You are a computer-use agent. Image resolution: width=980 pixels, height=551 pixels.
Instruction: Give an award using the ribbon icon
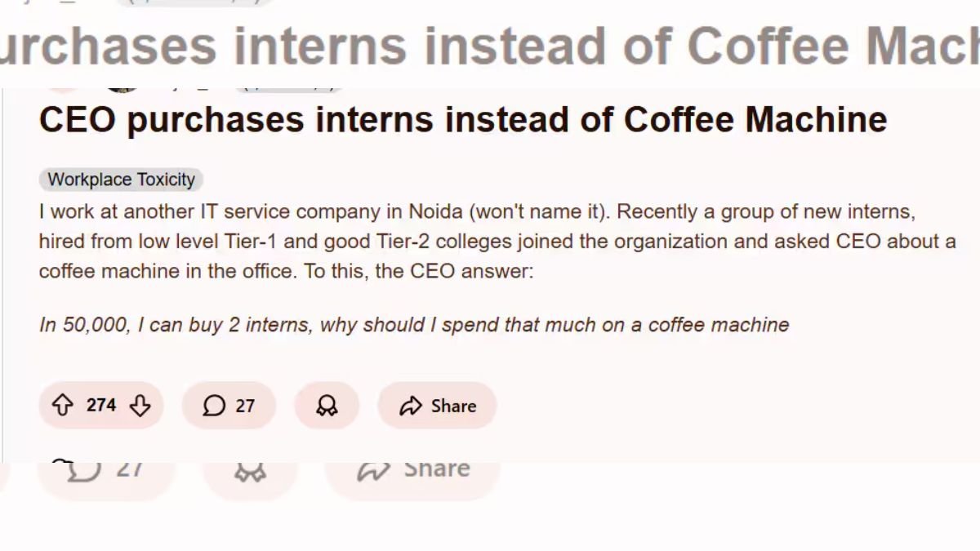(327, 406)
